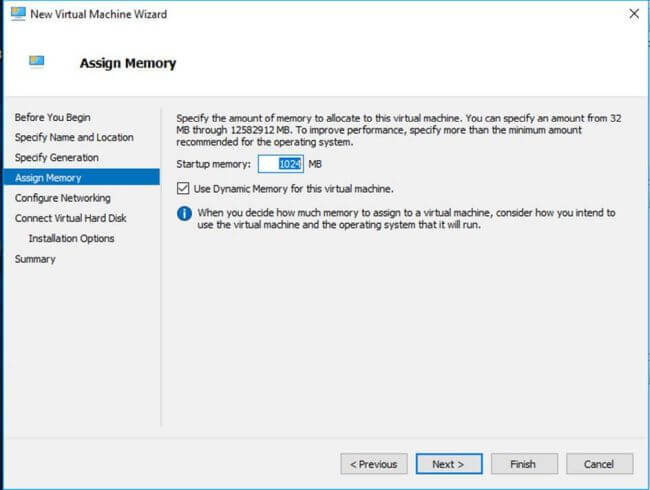Click the blue information icon

pyautogui.click(x=184, y=214)
